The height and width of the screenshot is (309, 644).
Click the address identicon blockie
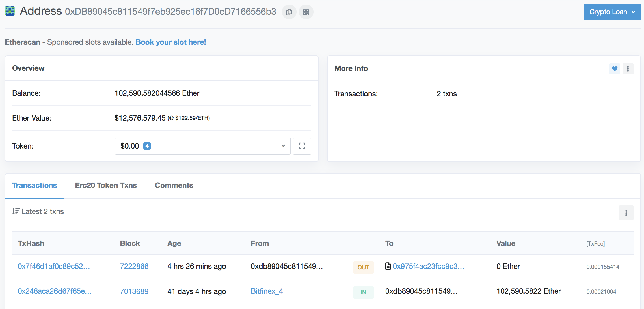point(10,11)
